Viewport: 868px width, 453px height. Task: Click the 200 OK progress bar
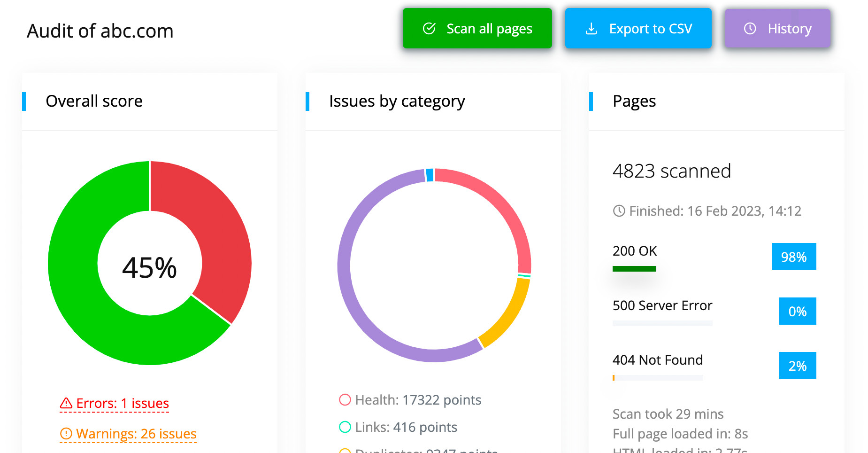point(634,268)
